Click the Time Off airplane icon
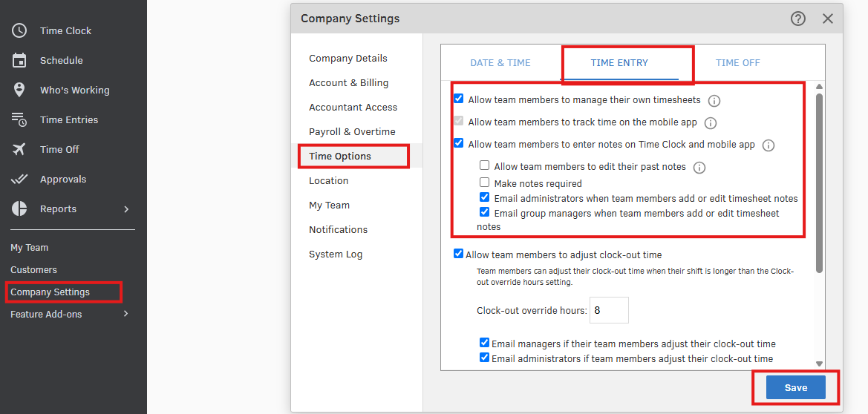 point(19,149)
